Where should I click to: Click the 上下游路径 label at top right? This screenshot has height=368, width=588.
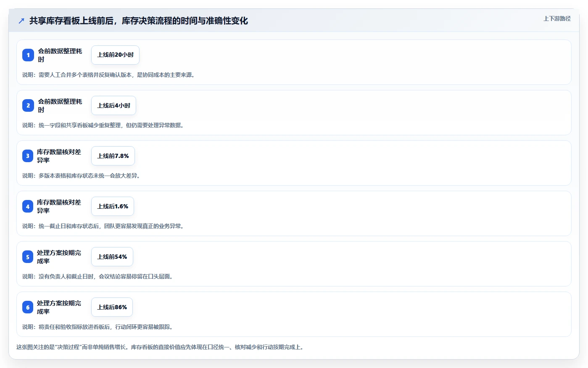[557, 18]
